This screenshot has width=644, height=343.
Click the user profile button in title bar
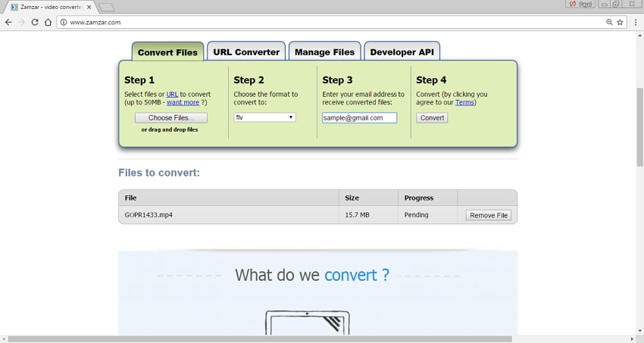[580, 4]
